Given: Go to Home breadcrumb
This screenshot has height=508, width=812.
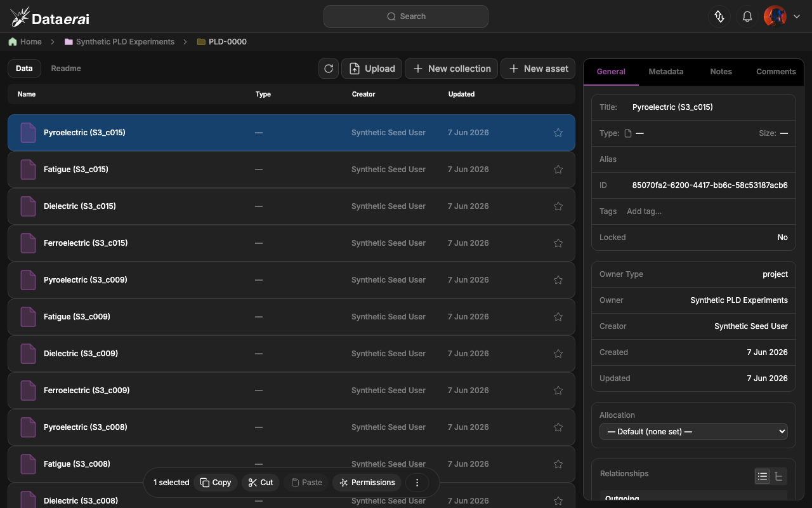Looking at the screenshot, I should click(25, 42).
